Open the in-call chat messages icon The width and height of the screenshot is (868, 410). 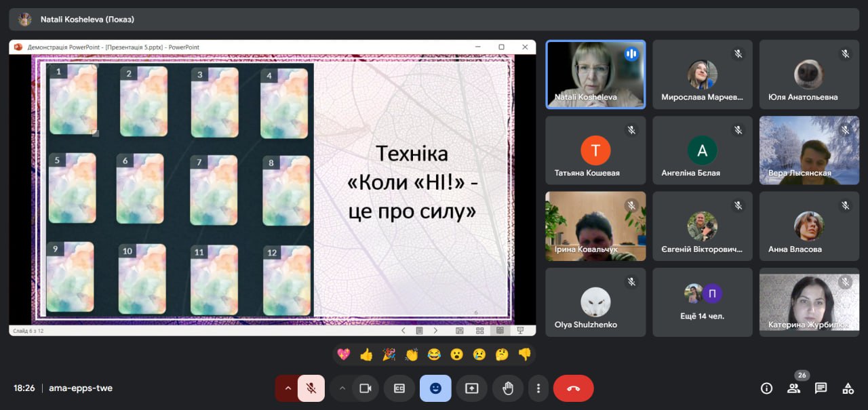click(821, 388)
